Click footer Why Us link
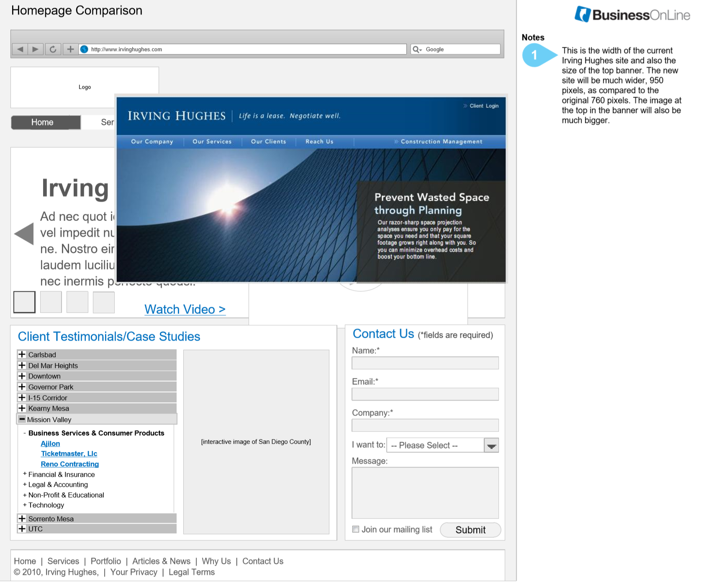The width and height of the screenshot is (703, 588). [x=216, y=561]
